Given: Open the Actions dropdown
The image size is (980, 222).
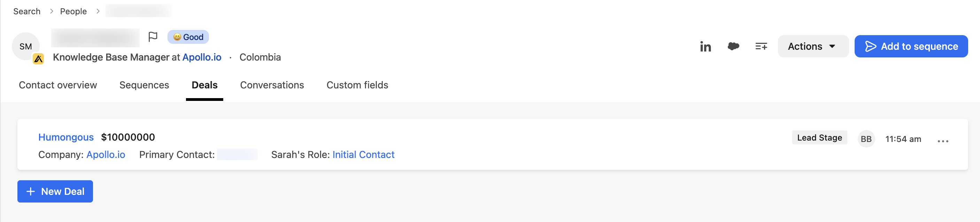Looking at the screenshot, I should (813, 46).
